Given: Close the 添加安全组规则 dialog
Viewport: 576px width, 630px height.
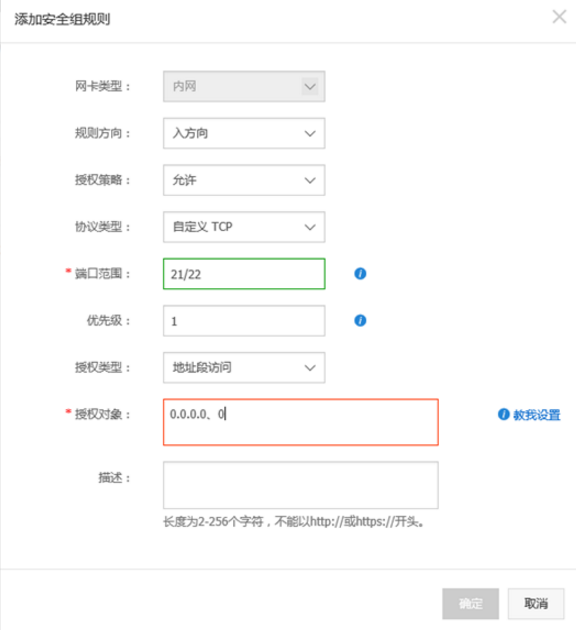Looking at the screenshot, I should click(x=559, y=17).
